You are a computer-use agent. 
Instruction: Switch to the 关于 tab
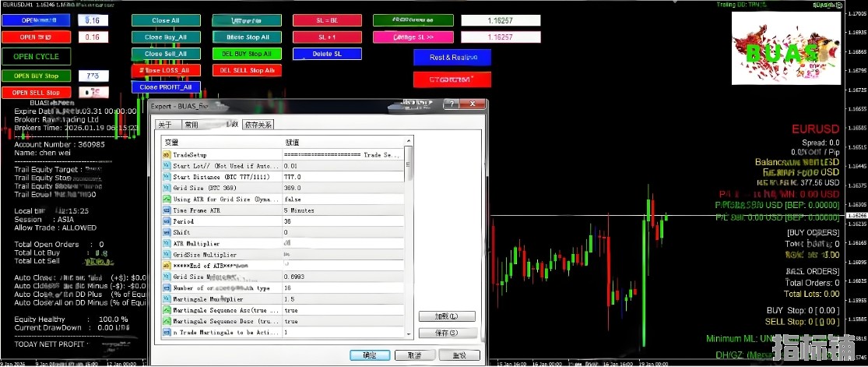point(165,125)
